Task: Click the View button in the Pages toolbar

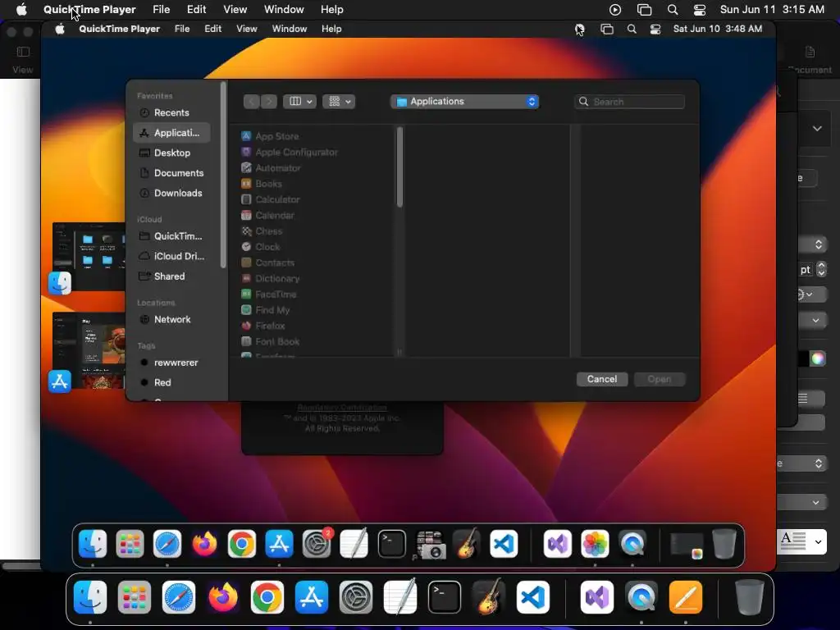Action: (x=22, y=59)
